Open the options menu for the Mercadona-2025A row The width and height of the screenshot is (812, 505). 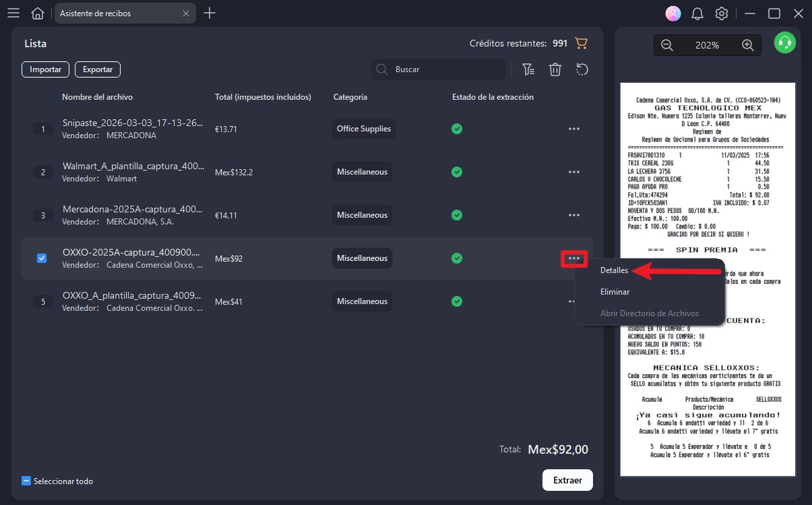coord(573,215)
